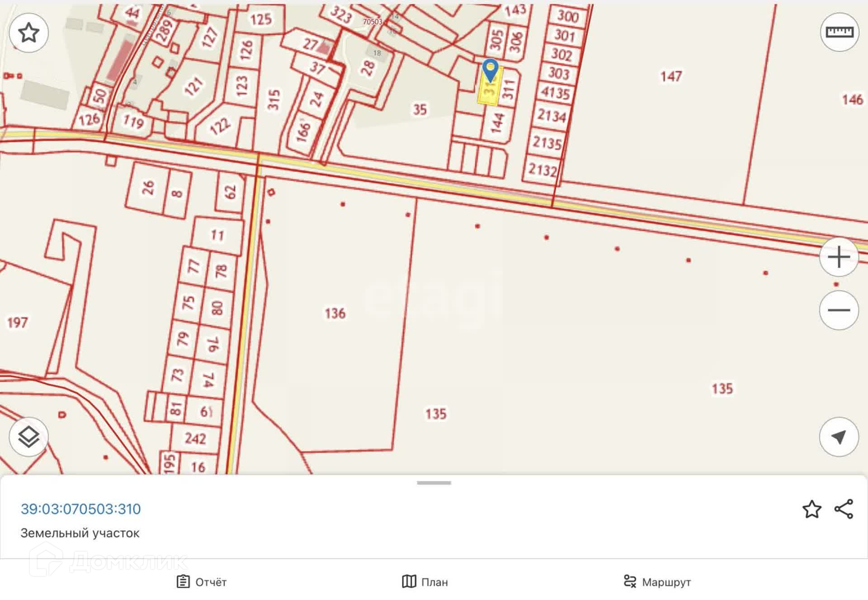Image resolution: width=868 pixels, height=600 pixels.
Task: Click the yellow highlighted parcel
Action: tap(489, 96)
